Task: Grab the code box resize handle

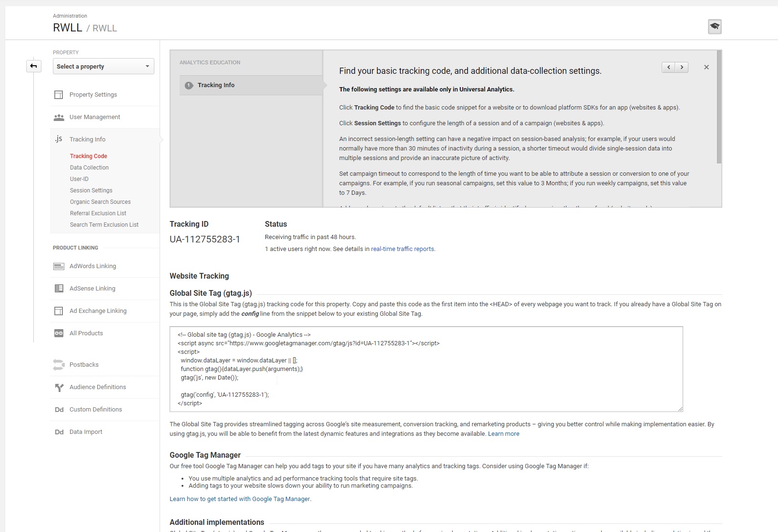Action: pos(680,409)
